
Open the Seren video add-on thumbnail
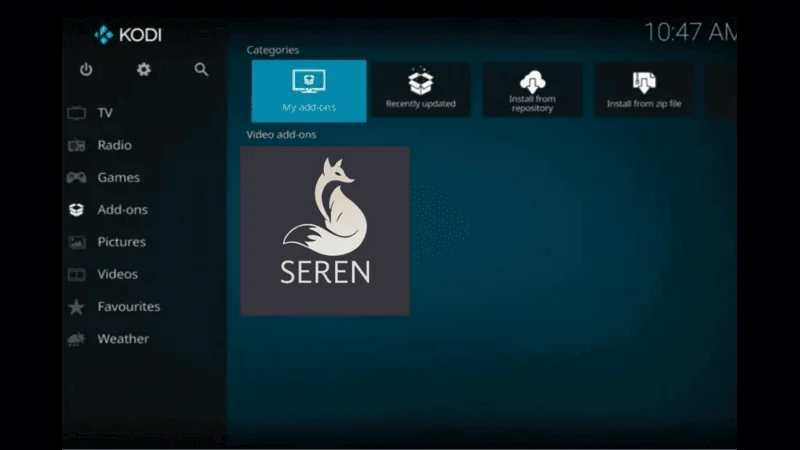[325, 231]
